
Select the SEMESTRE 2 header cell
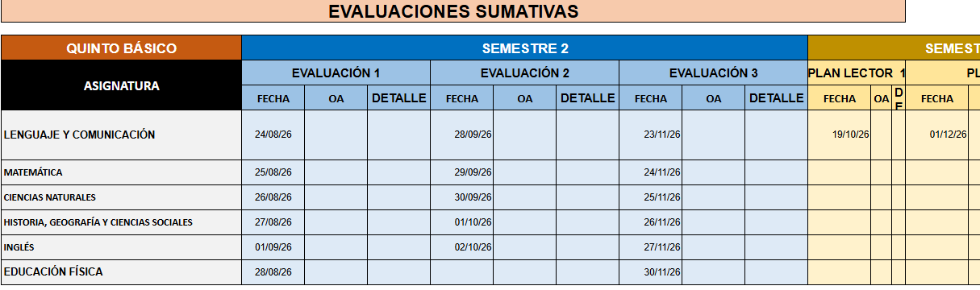pos(525,48)
